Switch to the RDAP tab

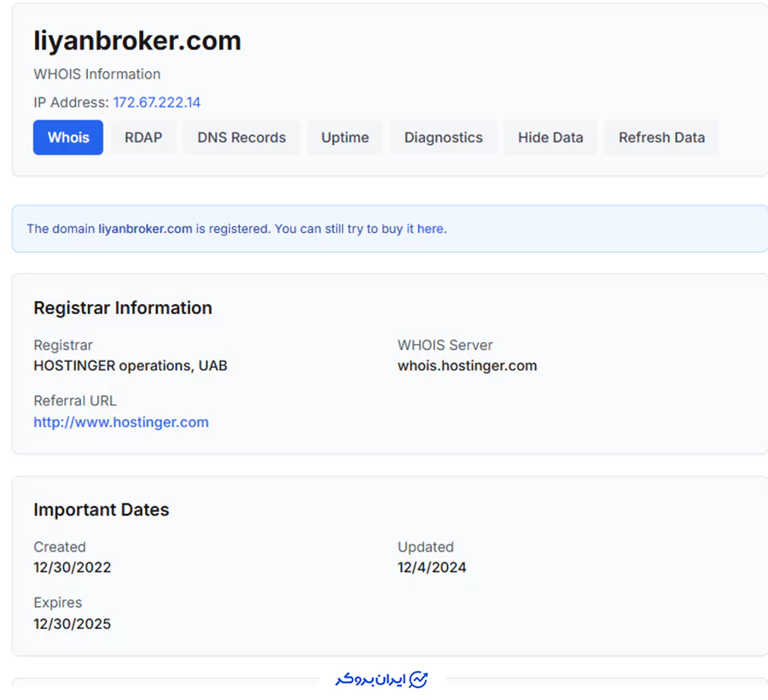(143, 137)
